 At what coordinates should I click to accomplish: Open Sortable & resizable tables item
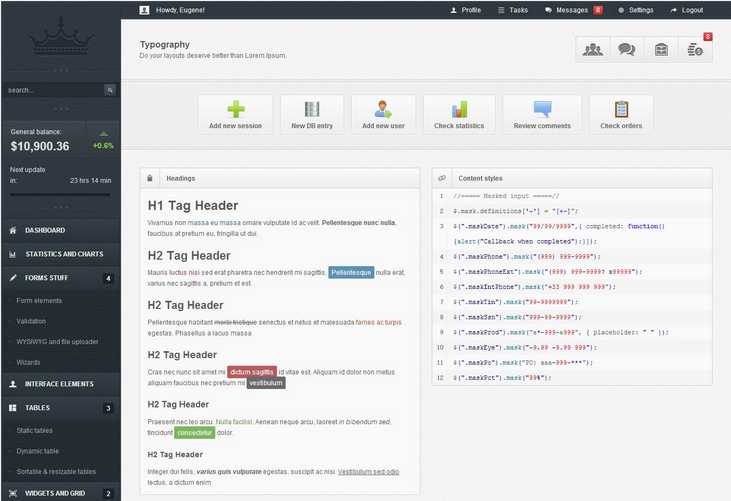coord(56,472)
